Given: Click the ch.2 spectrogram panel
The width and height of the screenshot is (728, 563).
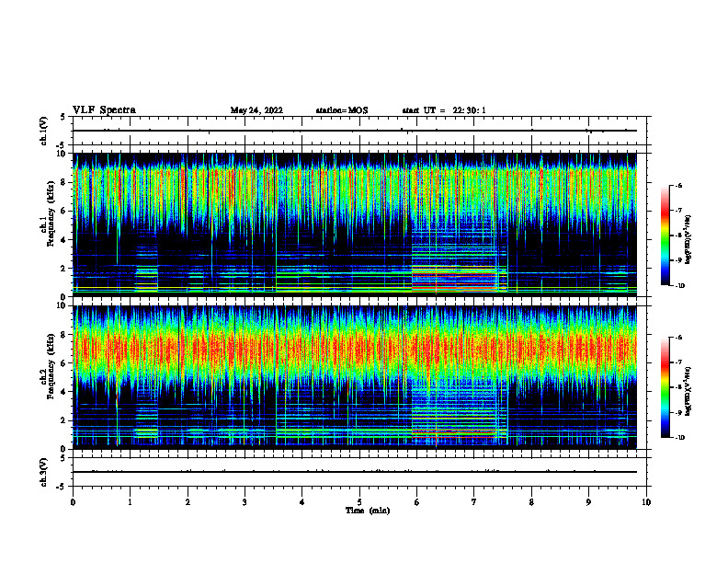Looking at the screenshot, I should click(355, 377).
